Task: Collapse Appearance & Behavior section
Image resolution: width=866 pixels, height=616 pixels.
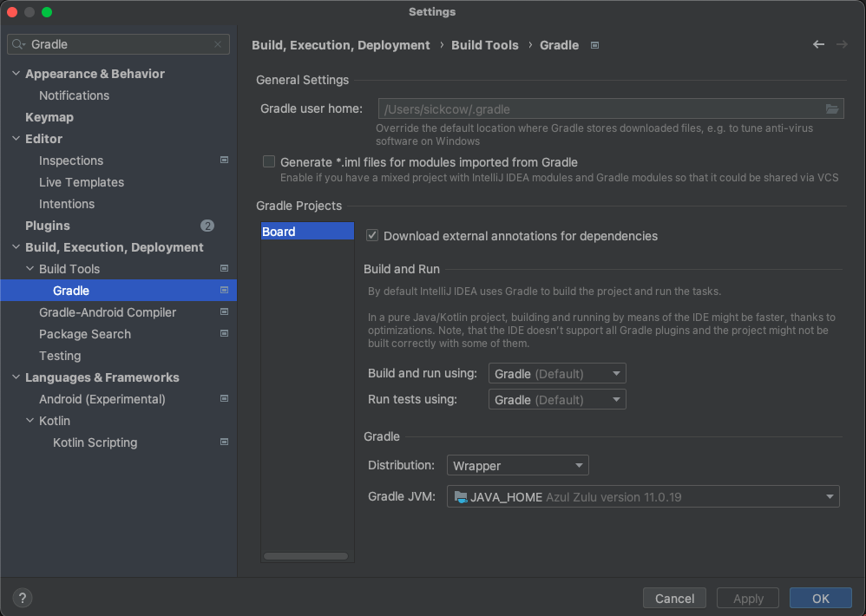Action: click(x=16, y=74)
